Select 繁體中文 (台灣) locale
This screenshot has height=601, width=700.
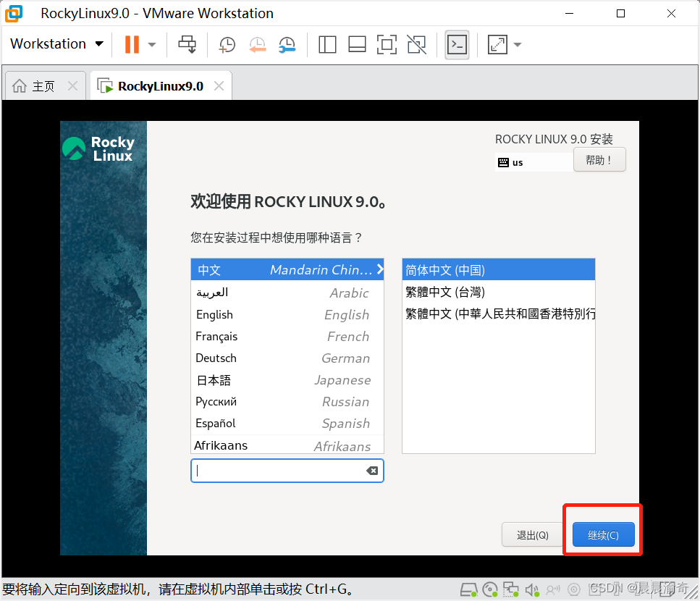click(499, 292)
